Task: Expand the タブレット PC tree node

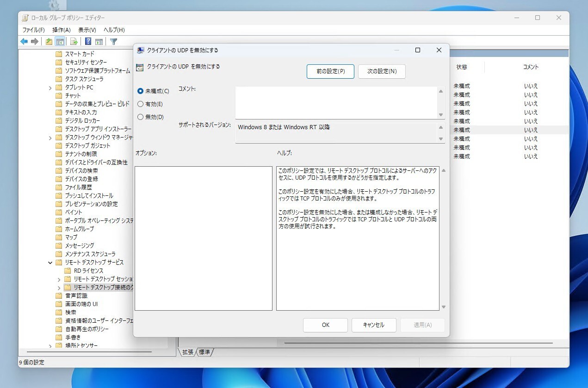Action: point(50,88)
